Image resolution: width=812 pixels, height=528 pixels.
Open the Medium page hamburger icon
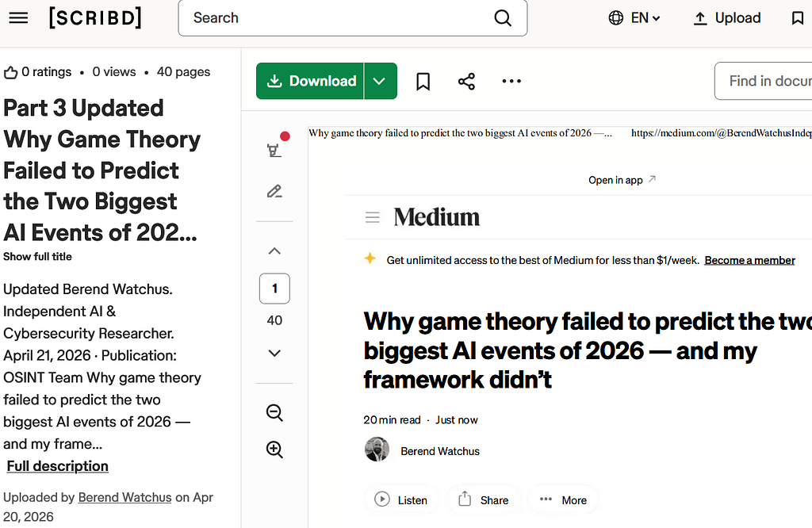(x=373, y=217)
